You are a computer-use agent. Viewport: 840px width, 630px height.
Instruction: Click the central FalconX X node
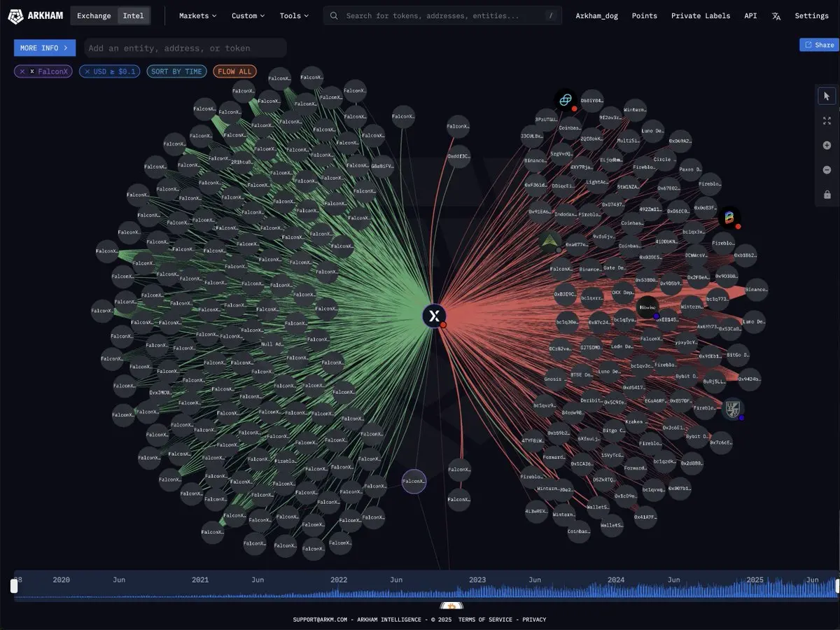point(435,316)
